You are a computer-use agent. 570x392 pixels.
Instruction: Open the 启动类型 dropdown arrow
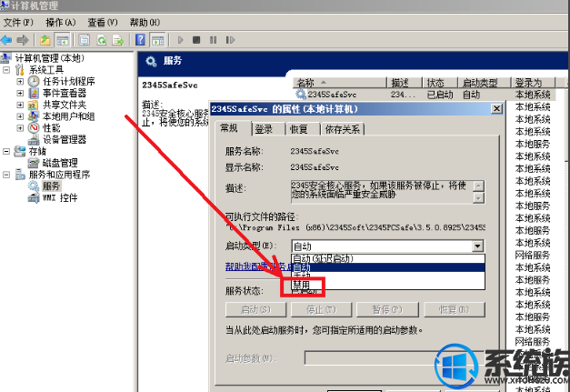point(477,246)
